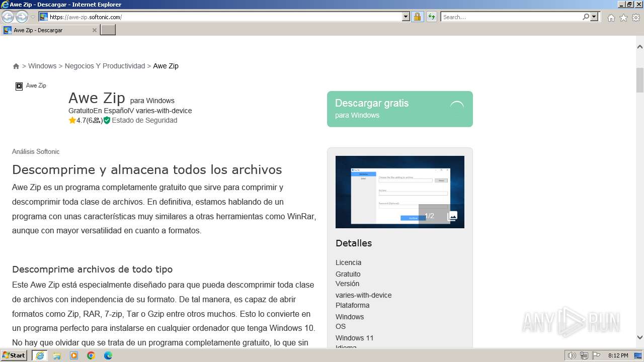Open the Windows breadcrumb link
Viewport: 644px width, 362px height.
pyautogui.click(x=42, y=66)
